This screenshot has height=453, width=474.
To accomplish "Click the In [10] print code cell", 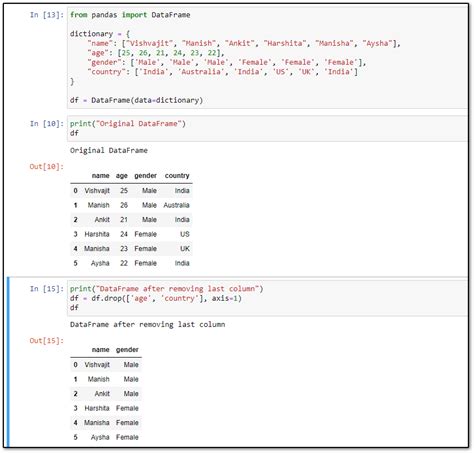I will pyautogui.click(x=267, y=128).
